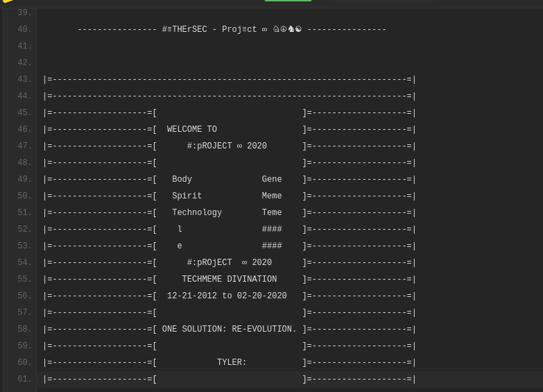Click line number 50
Viewport: 543px width, 392px height.
tap(24, 196)
